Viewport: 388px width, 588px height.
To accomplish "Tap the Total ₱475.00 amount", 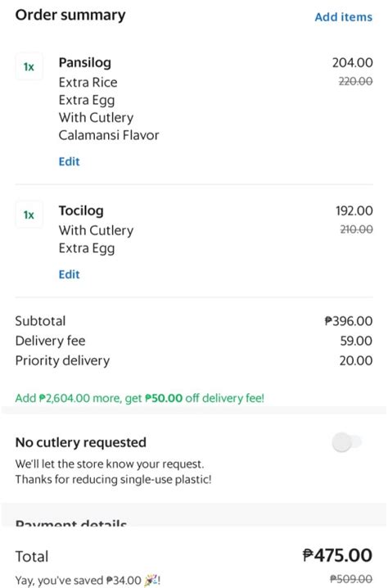I will click(x=337, y=555).
